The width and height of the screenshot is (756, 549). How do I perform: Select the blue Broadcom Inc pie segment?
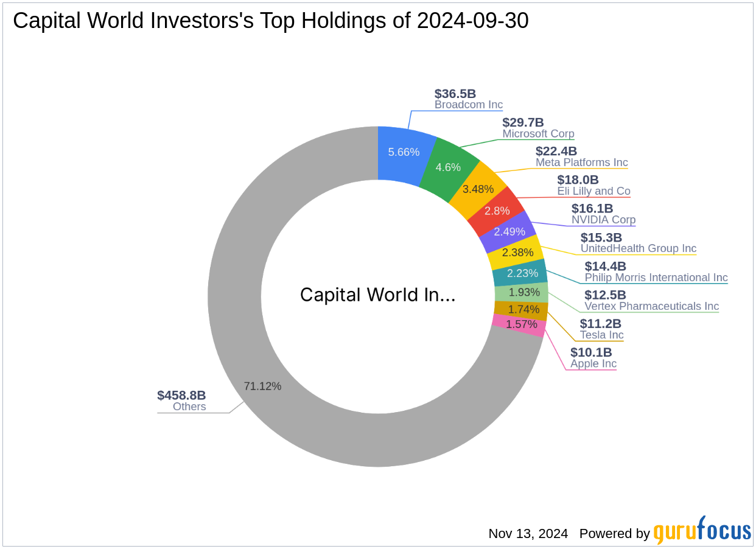404,152
